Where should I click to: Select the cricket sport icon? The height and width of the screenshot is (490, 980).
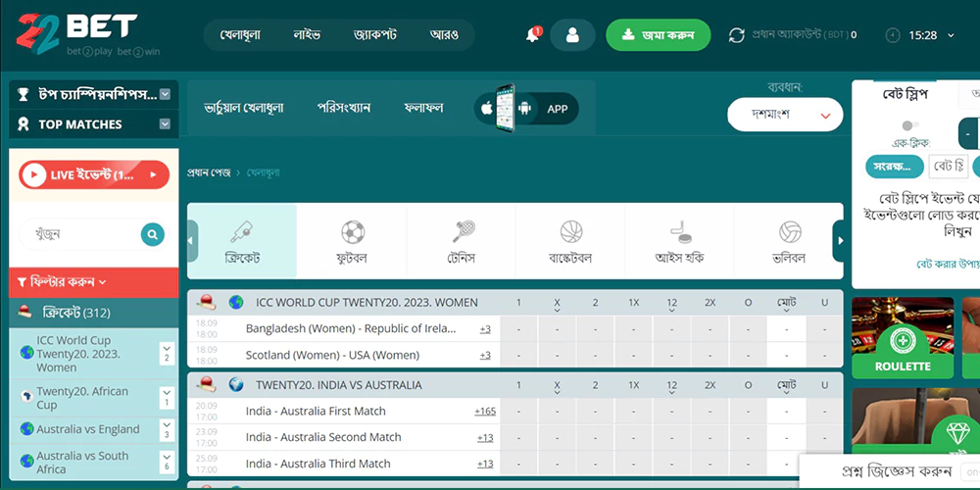(x=242, y=232)
